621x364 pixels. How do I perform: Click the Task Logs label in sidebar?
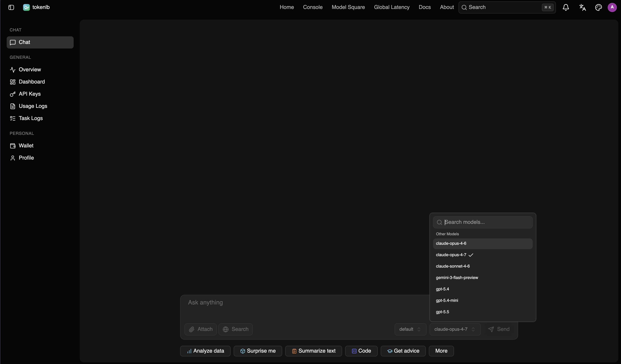point(31,118)
